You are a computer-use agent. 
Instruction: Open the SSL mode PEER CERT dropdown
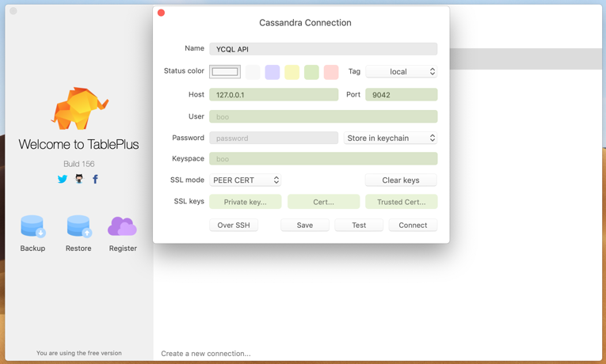[x=246, y=180]
